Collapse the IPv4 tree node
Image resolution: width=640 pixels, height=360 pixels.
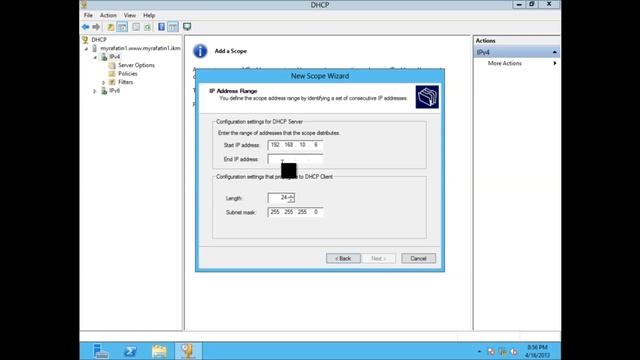(x=95, y=57)
